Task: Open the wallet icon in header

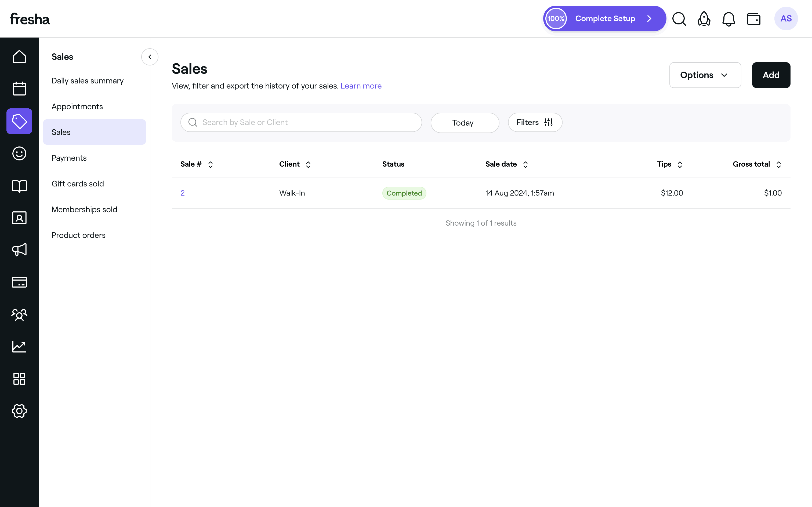Action: [753, 19]
